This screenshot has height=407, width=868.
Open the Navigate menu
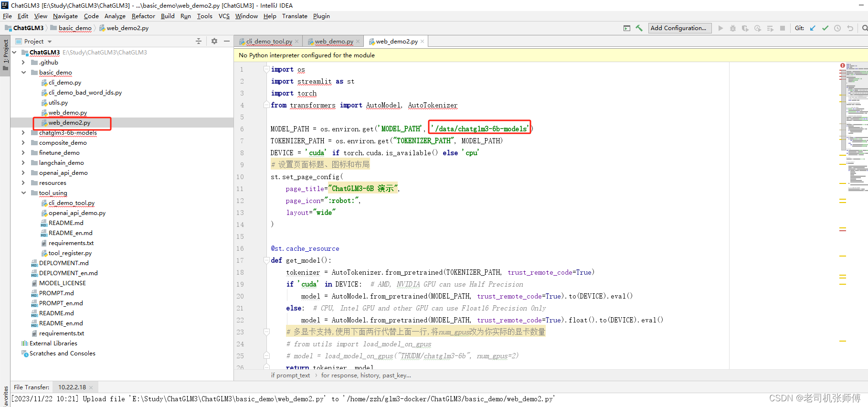pos(65,16)
